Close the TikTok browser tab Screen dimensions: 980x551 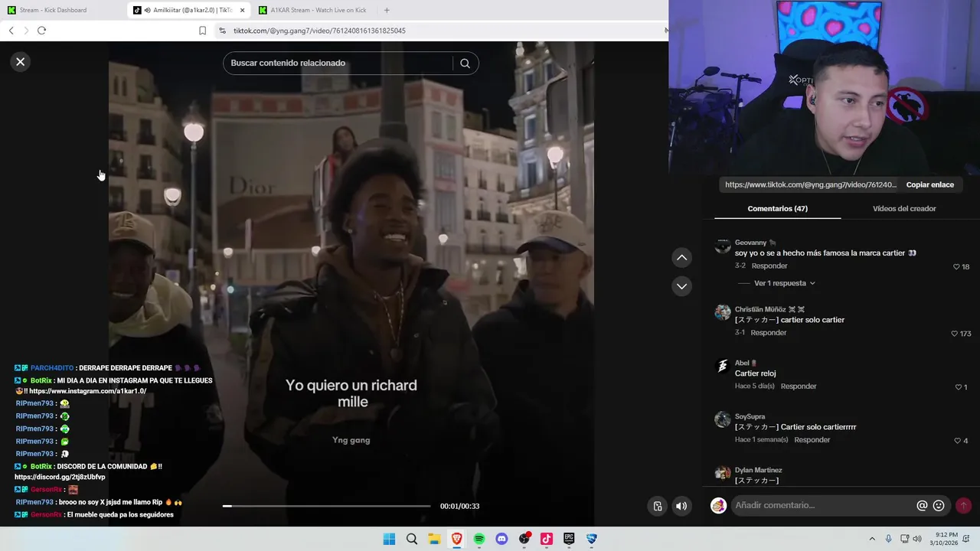242,10
